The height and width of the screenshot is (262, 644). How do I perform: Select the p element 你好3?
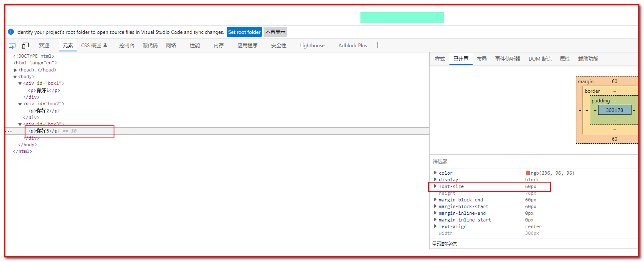click(44, 131)
